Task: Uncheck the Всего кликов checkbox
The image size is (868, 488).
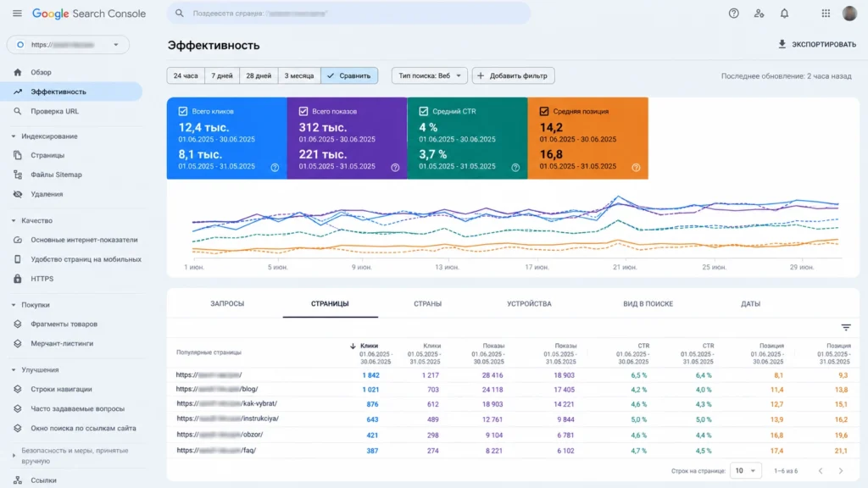Action: (183, 111)
